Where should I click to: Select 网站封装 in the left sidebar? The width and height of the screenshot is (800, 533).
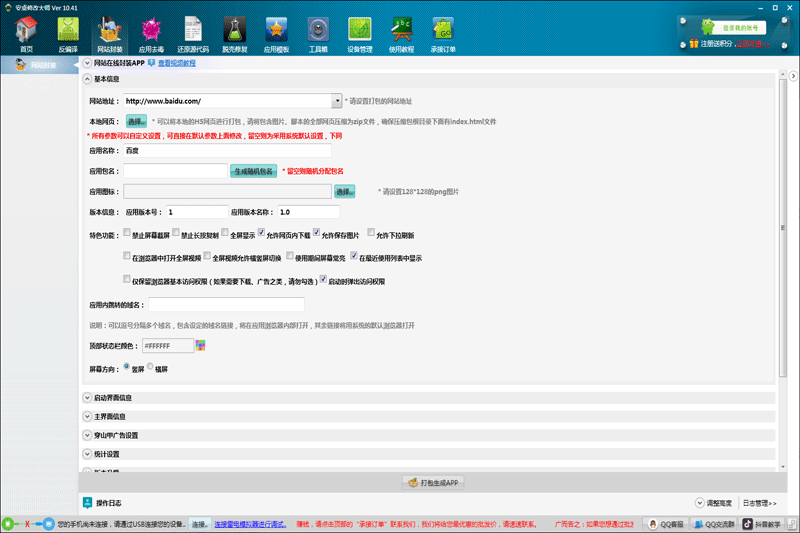[40, 65]
